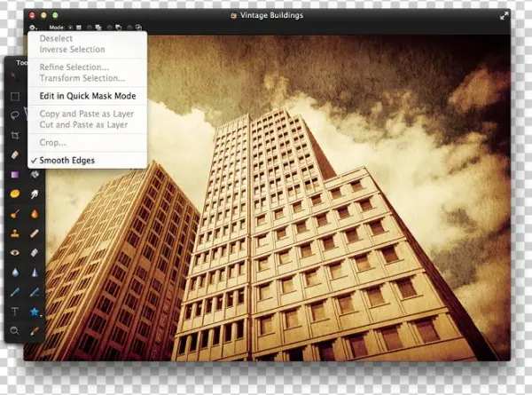
Task: Select the Eyedropper tool
Action: 35,330
